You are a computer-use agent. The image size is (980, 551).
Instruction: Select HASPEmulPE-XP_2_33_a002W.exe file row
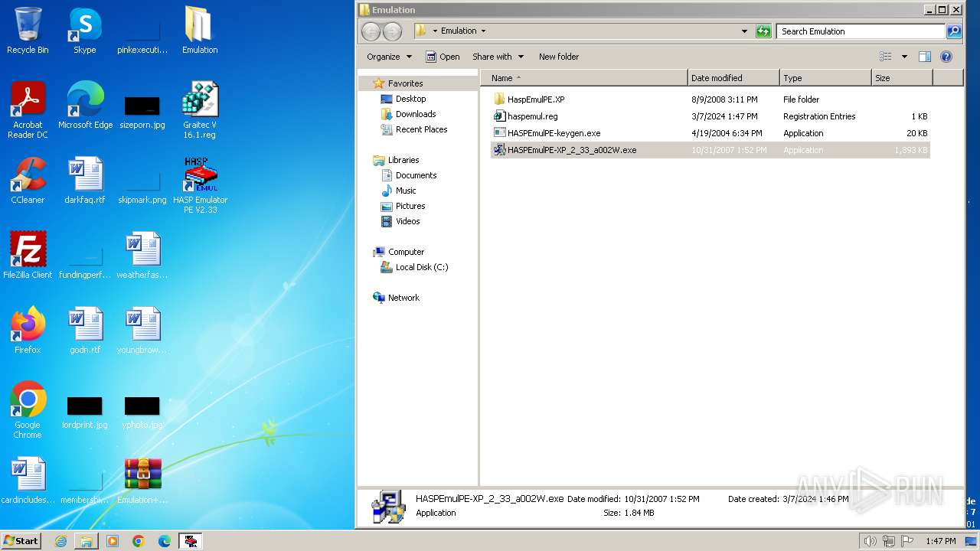point(710,150)
